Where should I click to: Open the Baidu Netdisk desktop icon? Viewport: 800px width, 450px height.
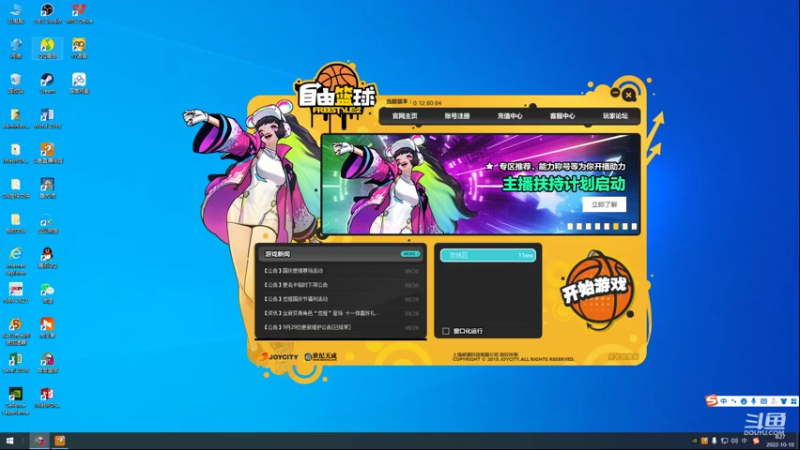79,84
